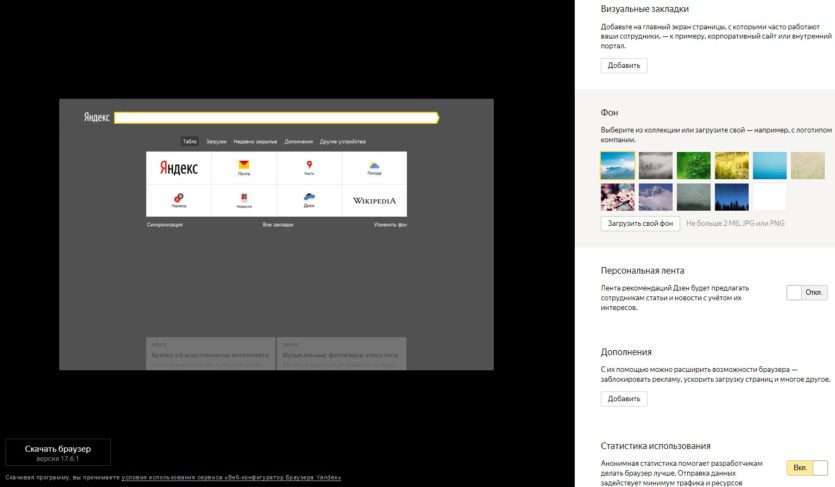
Task: Select the purple snowy mountain background
Action: (656, 197)
